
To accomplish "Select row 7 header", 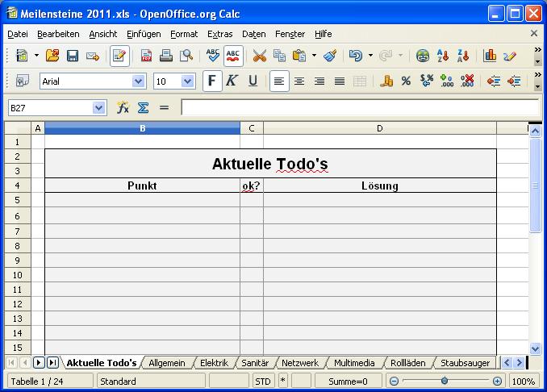I will [17, 231].
